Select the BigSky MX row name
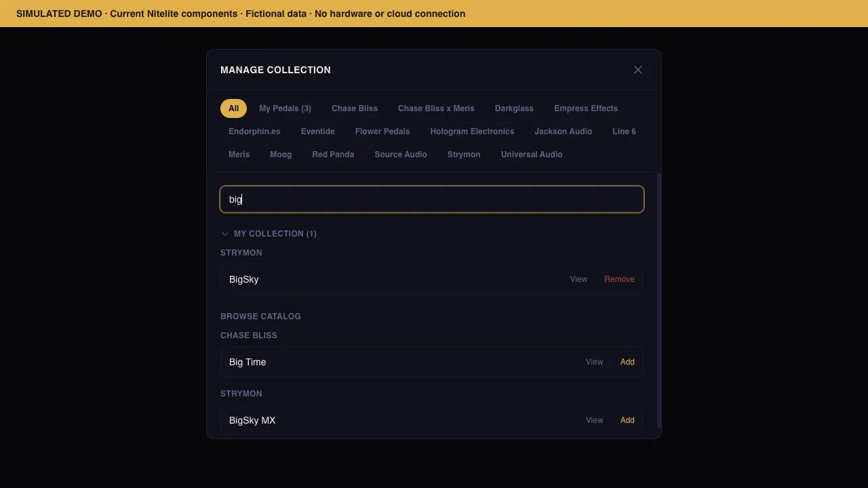Screen dimensions: 868x488 pyautogui.click(x=252, y=420)
